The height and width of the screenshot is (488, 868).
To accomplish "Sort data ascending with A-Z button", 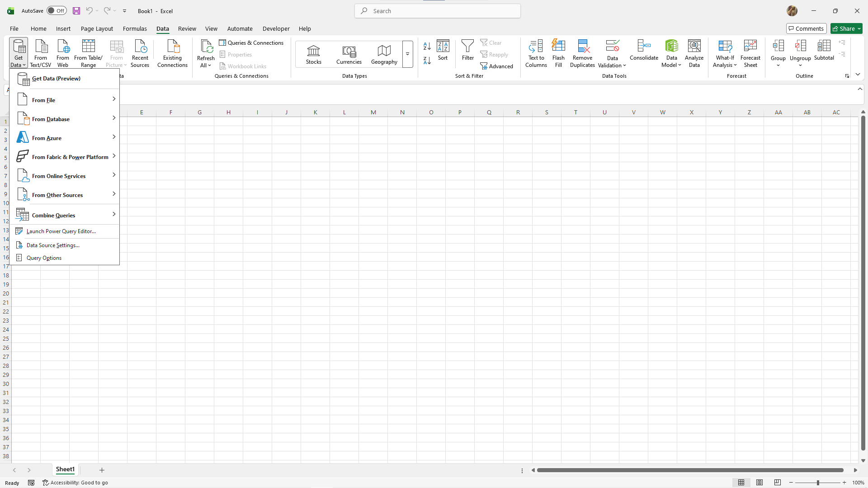I will 427,46.
